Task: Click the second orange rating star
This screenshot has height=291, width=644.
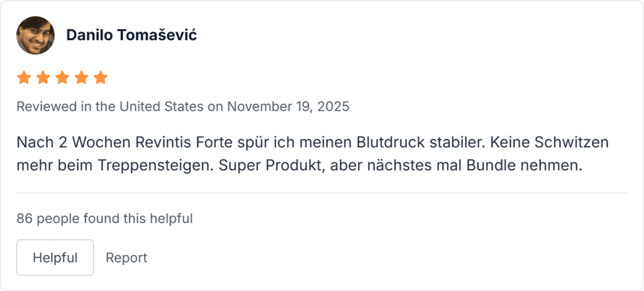Action: coord(43,78)
